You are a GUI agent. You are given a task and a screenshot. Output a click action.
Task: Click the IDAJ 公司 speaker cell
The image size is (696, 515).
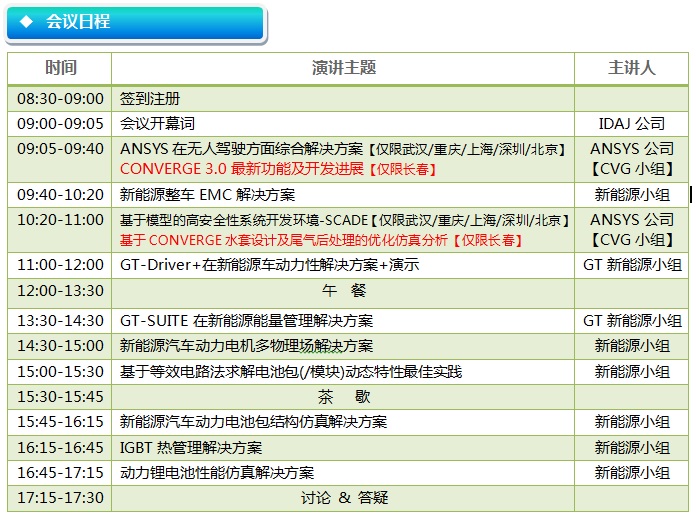632,123
